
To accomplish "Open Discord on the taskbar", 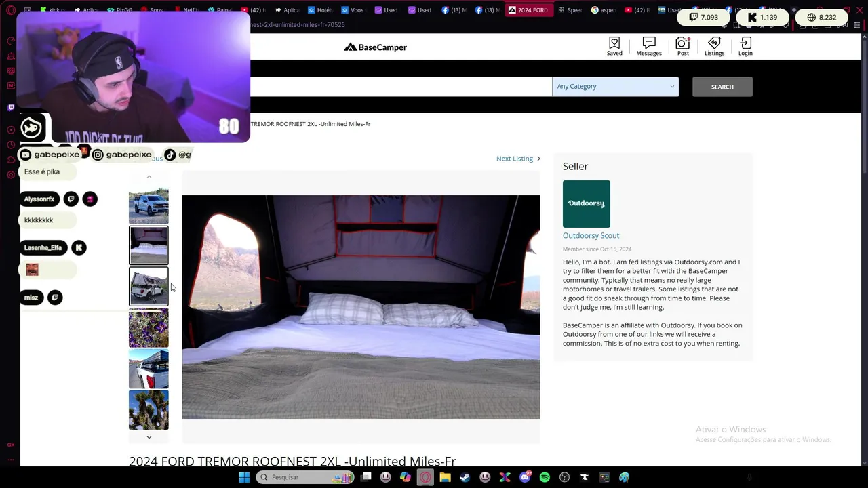I will 525,477.
